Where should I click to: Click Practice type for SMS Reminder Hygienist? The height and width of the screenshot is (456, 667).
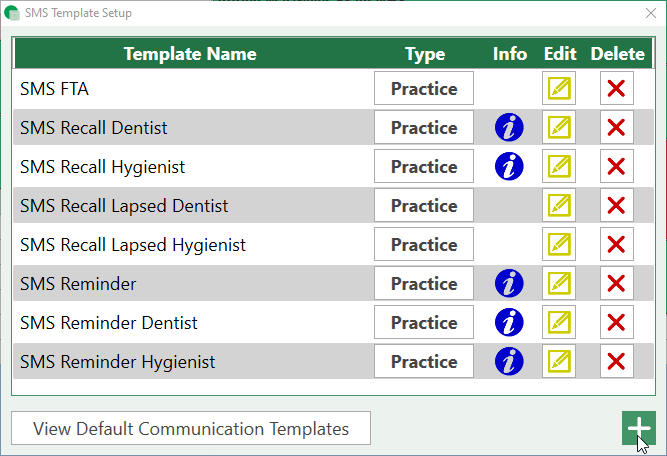[x=424, y=361]
